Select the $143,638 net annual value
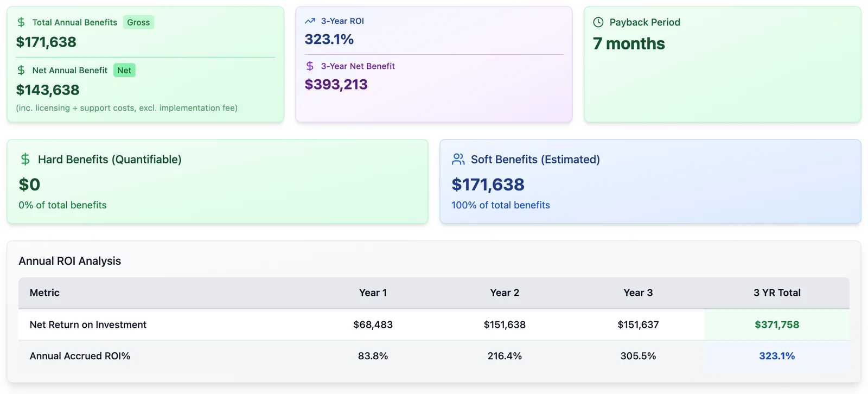Viewport: 868px width, 394px height. tap(48, 90)
